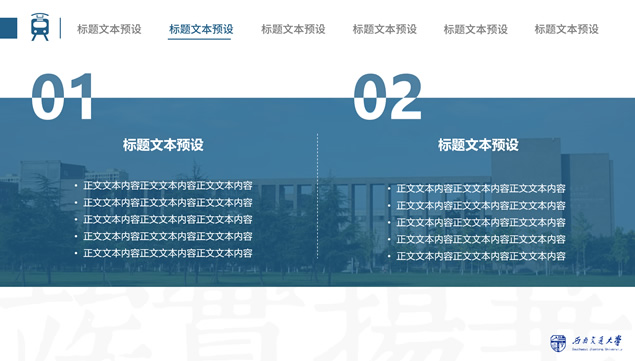Open the third 标题文本预设 header tab
The width and height of the screenshot is (635, 361).
[x=293, y=29]
